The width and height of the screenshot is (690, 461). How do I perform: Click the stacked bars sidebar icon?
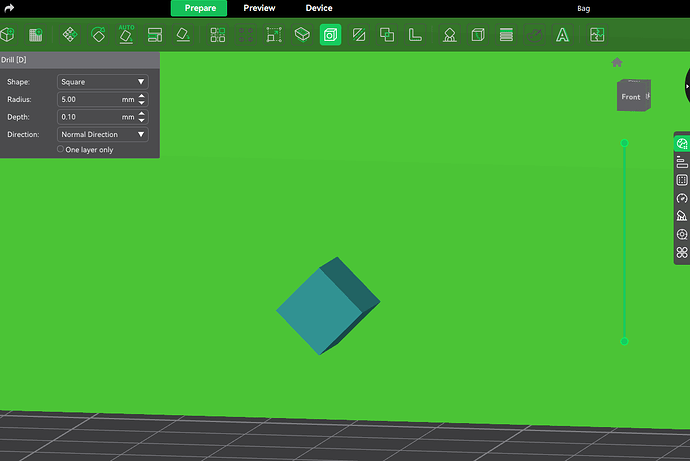(682, 162)
